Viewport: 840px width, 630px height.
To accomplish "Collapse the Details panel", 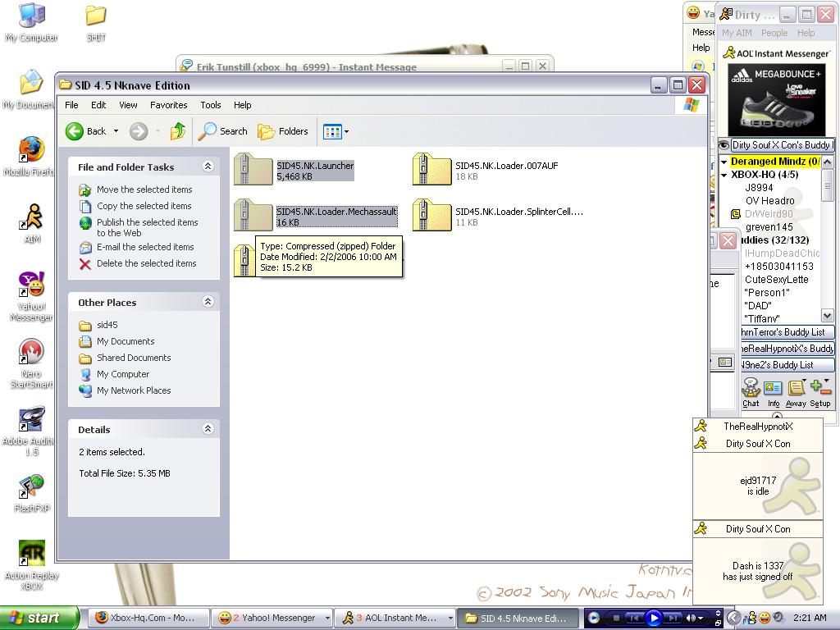I will [x=208, y=429].
